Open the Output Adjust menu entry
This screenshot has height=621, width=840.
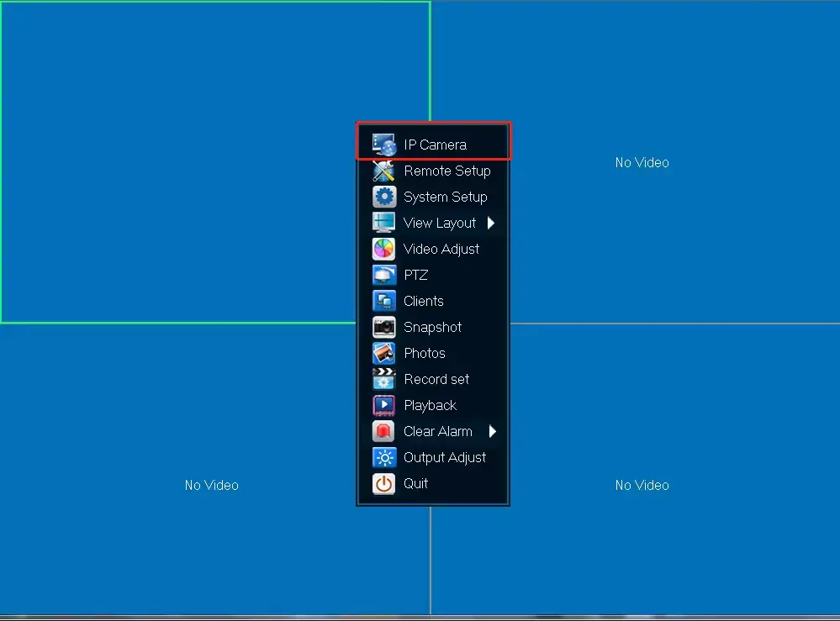pyautogui.click(x=433, y=457)
